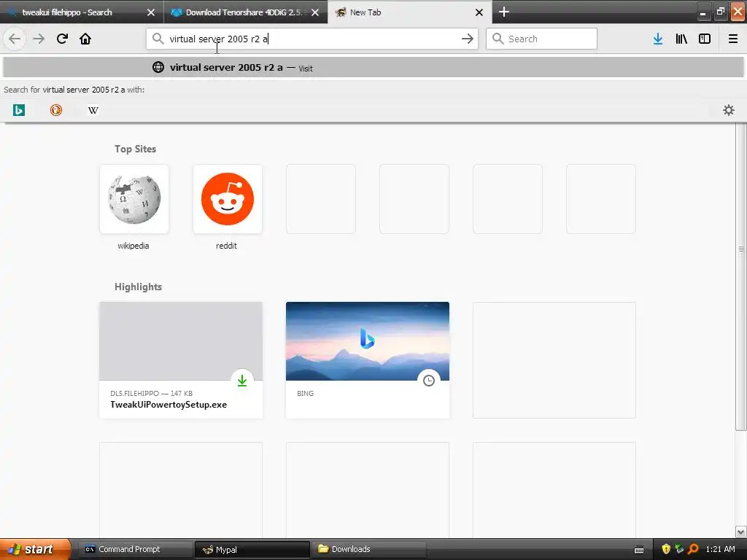Click the on-screen keyboard tray icon

click(x=639, y=550)
